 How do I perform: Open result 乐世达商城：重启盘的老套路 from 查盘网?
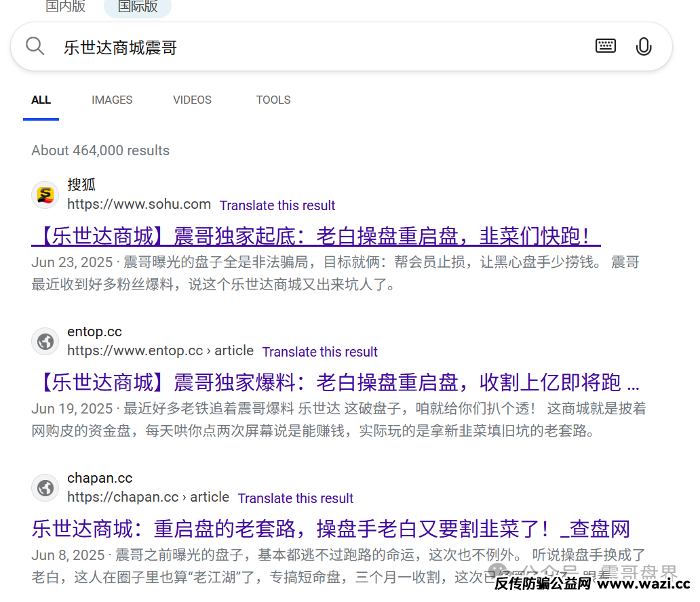pyautogui.click(x=331, y=529)
